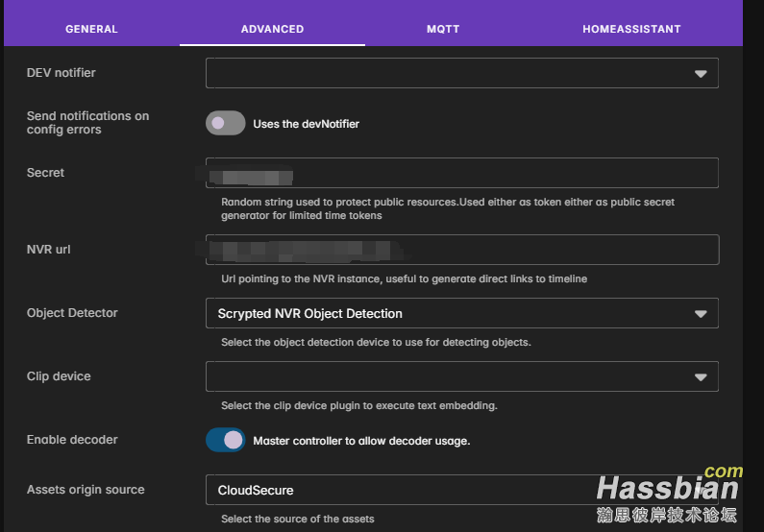Select the ADVANCED tab

click(x=272, y=29)
